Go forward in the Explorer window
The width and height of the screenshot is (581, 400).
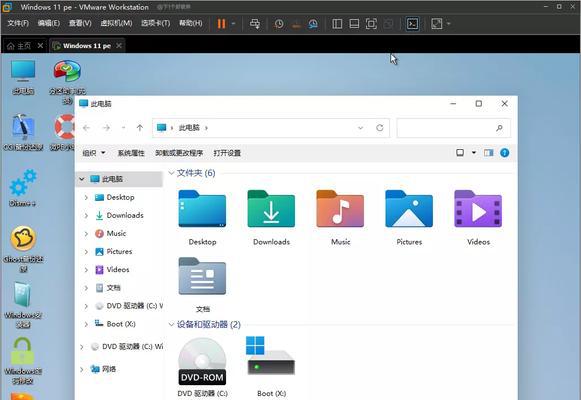pyautogui.click(x=106, y=128)
